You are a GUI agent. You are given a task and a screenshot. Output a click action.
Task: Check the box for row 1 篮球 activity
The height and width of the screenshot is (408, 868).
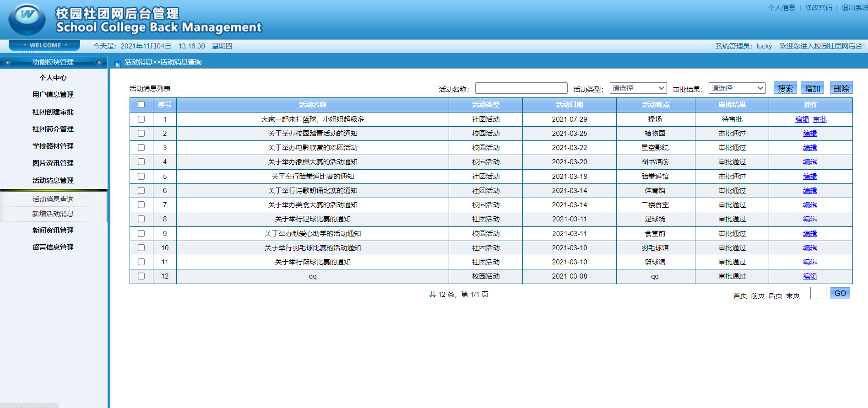(x=141, y=119)
